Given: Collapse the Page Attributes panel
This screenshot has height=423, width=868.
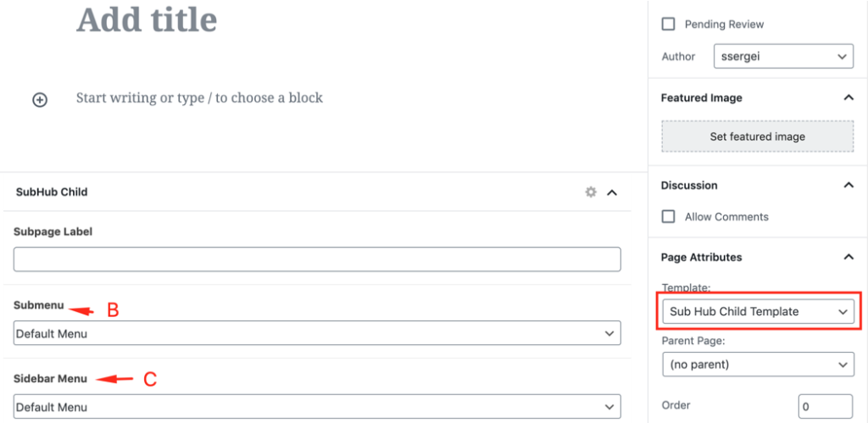Looking at the screenshot, I should [x=849, y=258].
